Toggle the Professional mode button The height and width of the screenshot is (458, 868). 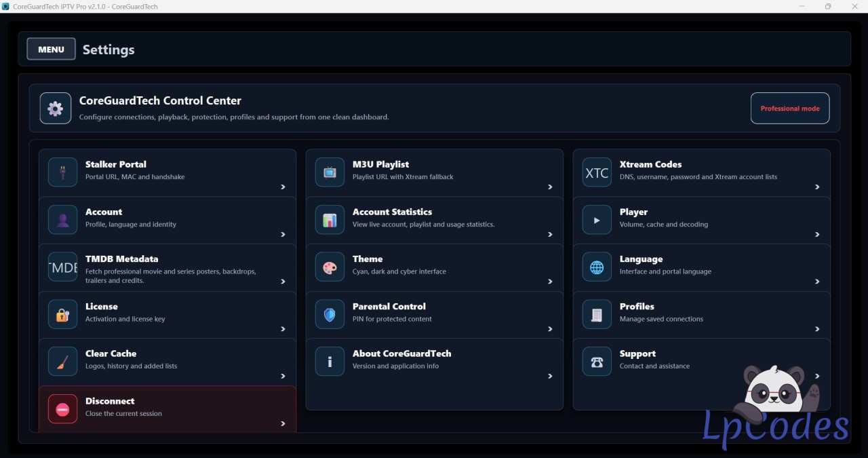(x=790, y=108)
